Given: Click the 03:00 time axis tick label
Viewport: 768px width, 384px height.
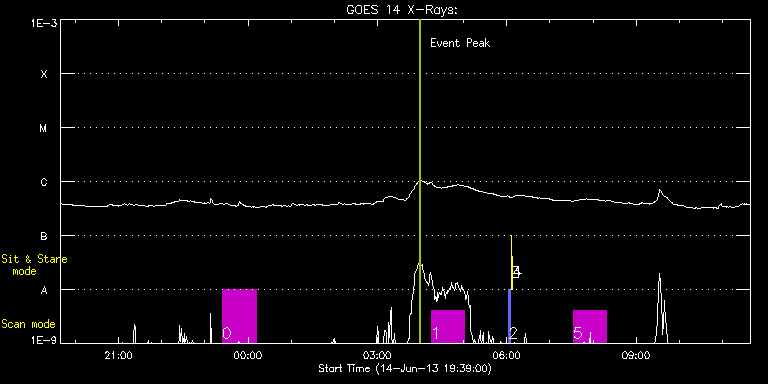Looking at the screenshot, I should pos(378,356).
